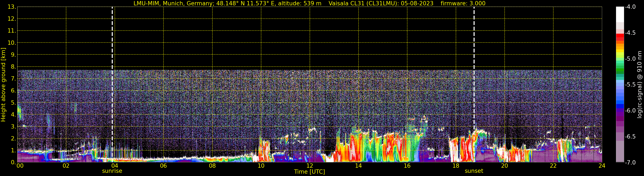Click the time tick label '16'

[x=407, y=166]
